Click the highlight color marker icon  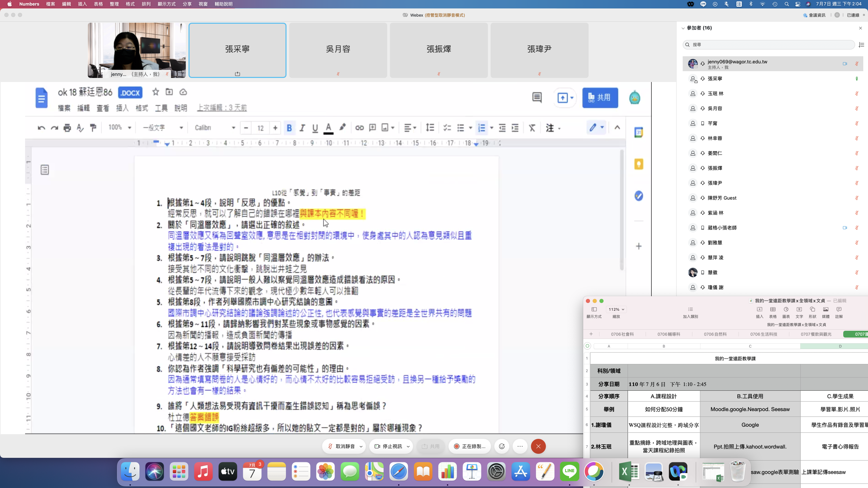coord(342,127)
